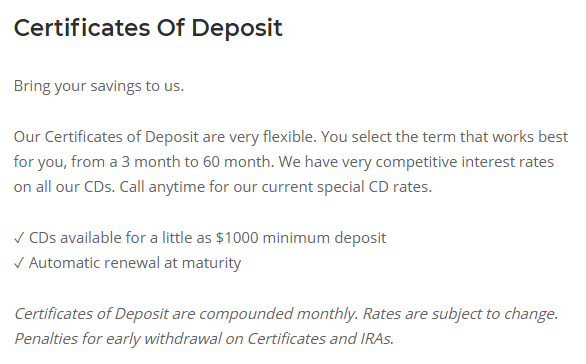Screen dimensions: 586x364
Task: Click 'Rates are subject to change.' text
Action: coord(460,314)
